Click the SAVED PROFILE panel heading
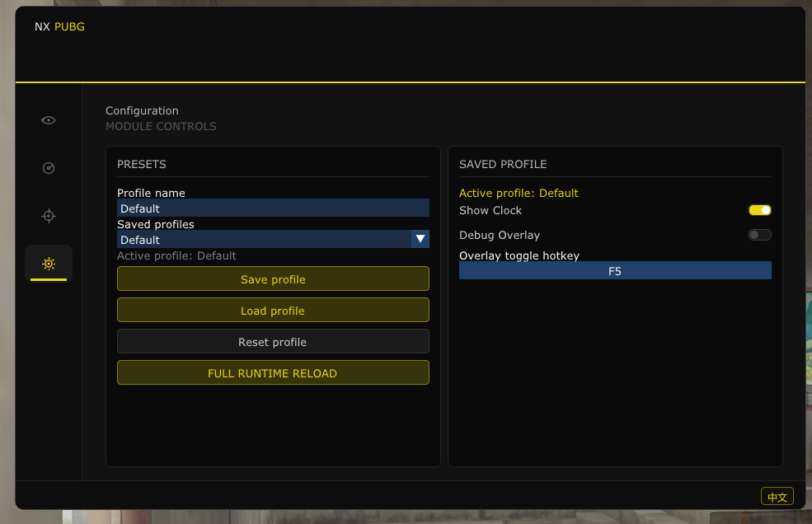812x524 pixels. pyautogui.click(x=502, y=164)
